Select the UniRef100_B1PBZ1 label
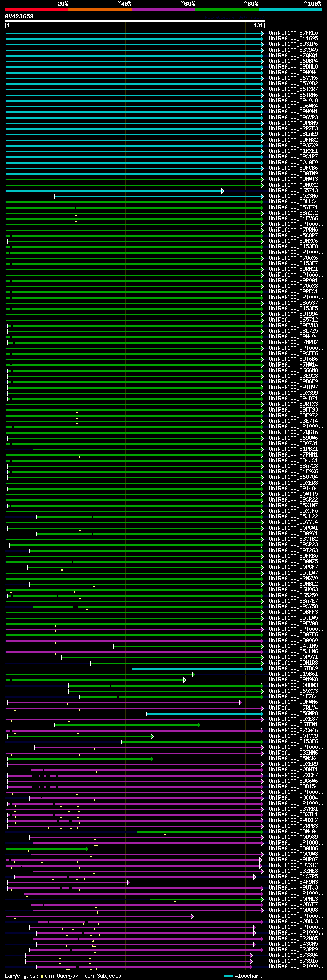Viewport: 327px width, 980px height. [x=294, y=449]
